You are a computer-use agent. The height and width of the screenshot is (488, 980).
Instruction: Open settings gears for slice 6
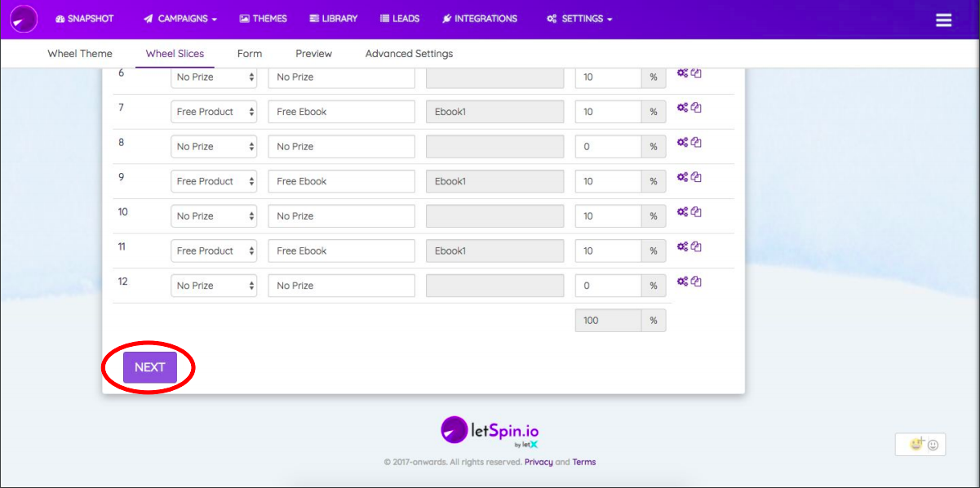(x=682, y=73)
